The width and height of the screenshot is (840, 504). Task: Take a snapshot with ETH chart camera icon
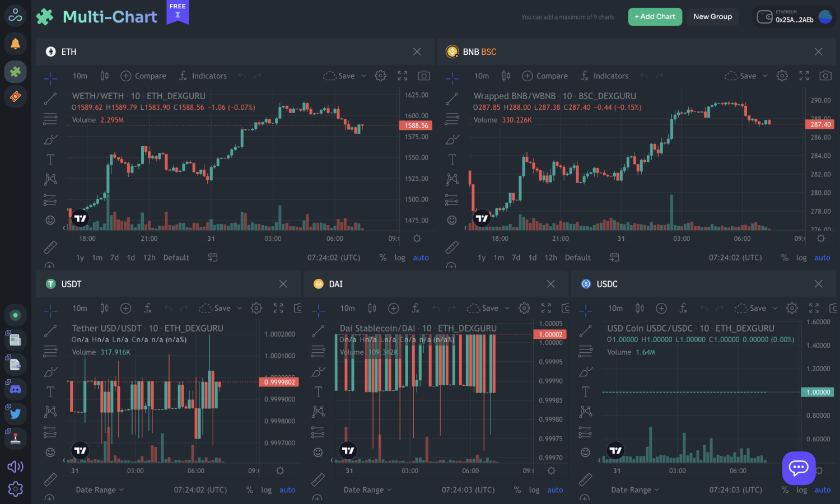(x=424, y=76)
